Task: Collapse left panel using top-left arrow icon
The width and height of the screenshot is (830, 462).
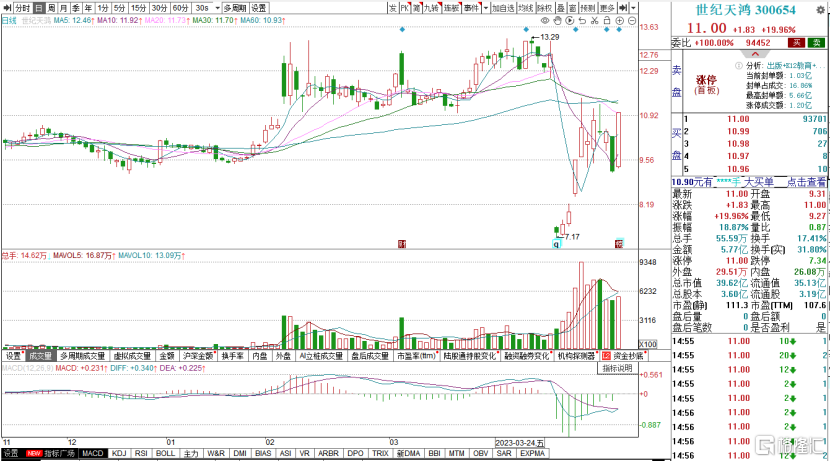Action: point(7,8)
